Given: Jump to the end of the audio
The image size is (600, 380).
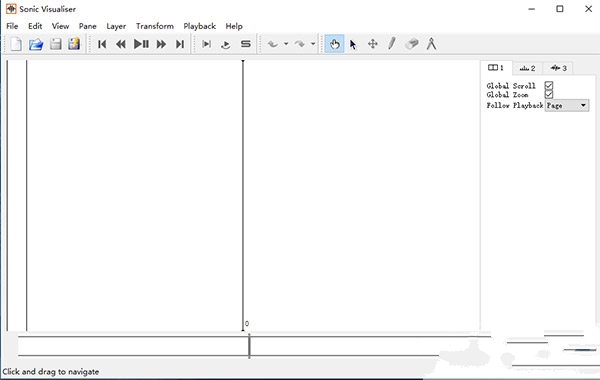Looking at the screenshot, I should (180, 44).
